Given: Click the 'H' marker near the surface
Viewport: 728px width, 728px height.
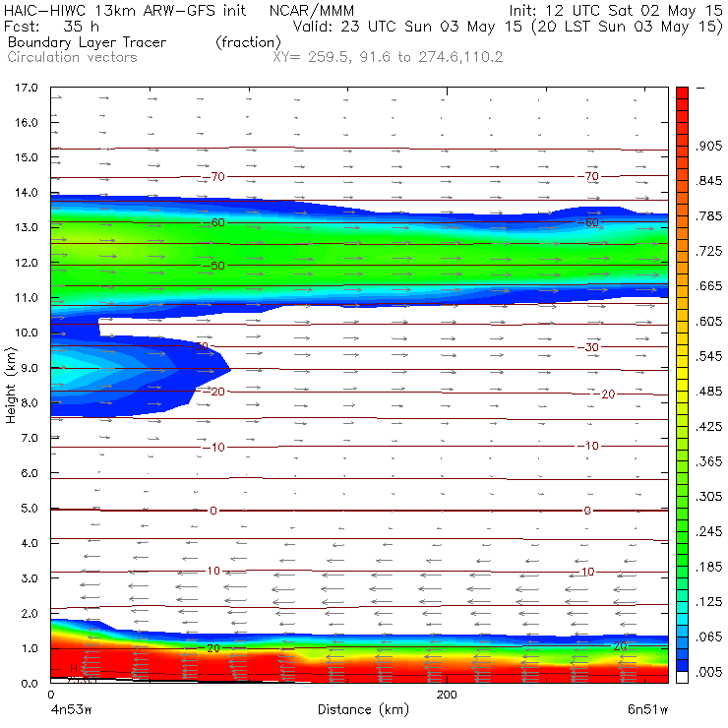Looking at the screenshot, I should pyautogui.click(x=74, y=669).
